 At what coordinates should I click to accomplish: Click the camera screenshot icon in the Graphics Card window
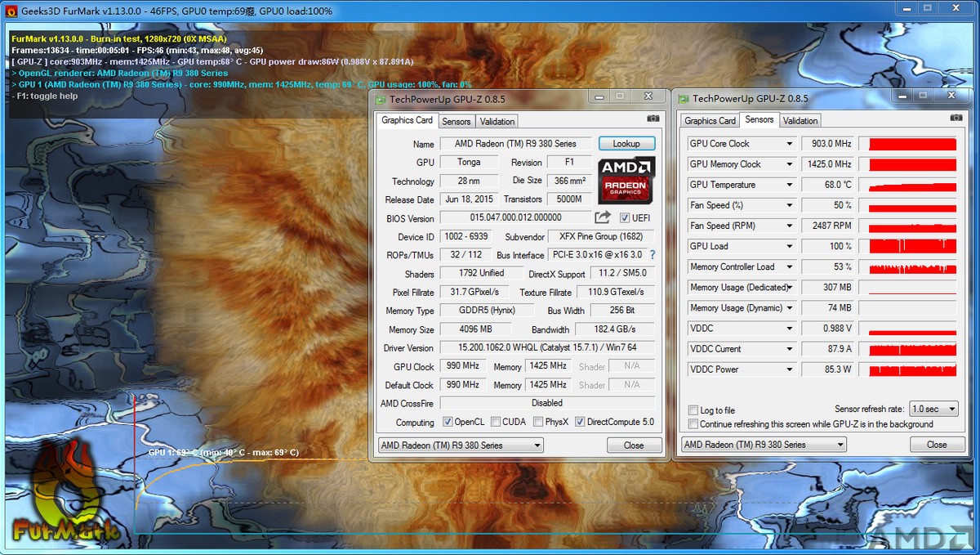tap(653, 119)
